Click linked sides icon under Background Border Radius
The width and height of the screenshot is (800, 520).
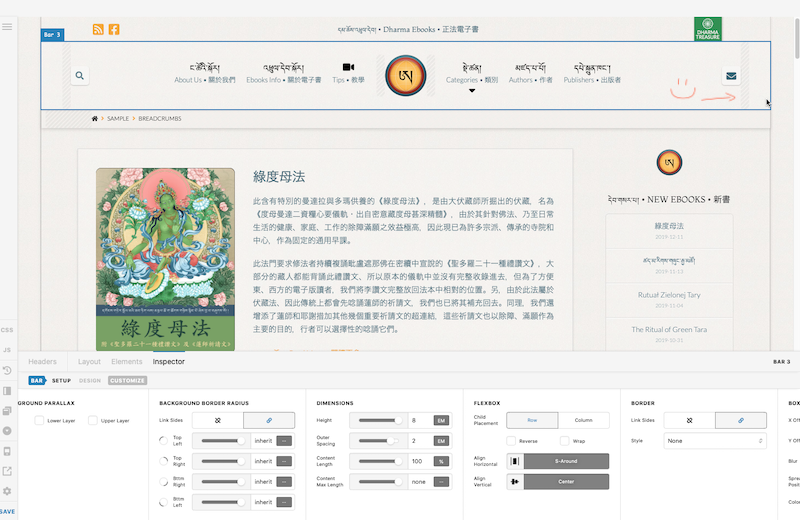click(x=269, y=420)
